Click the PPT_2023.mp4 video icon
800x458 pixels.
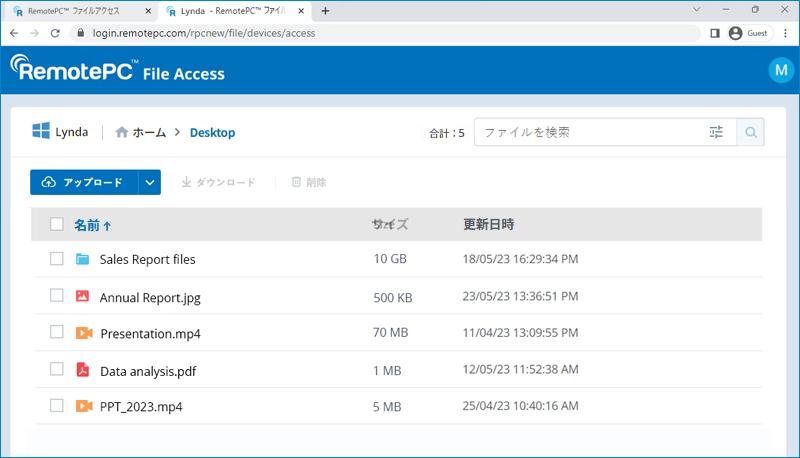tap(84, 406)
